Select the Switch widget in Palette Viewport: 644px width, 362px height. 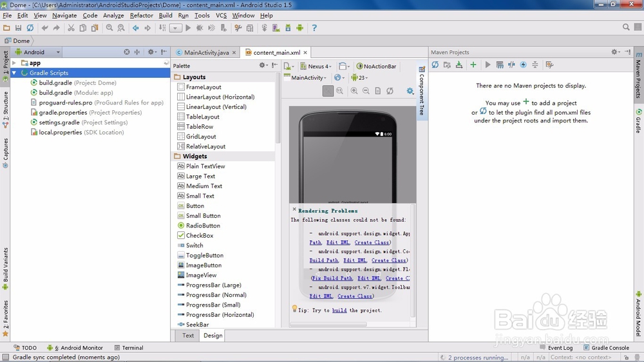pyautogui.click(x=190, y=245)
